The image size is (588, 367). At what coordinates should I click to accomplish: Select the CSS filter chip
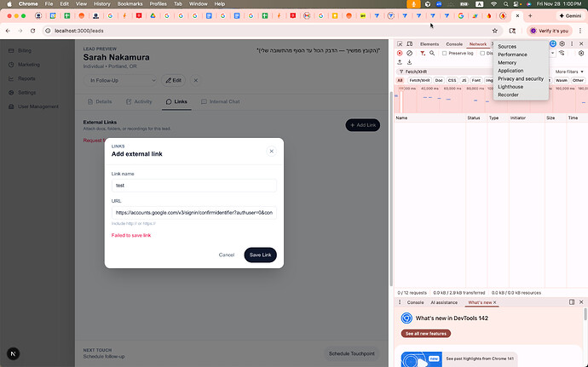click(x=453, y=80)
